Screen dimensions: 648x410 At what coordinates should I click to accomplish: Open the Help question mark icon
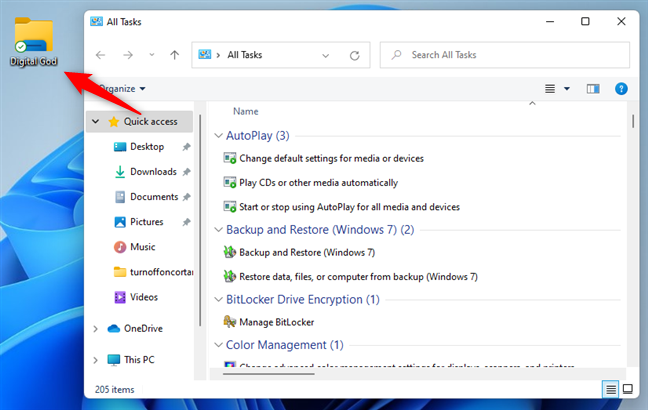click(x=621, y=89)
